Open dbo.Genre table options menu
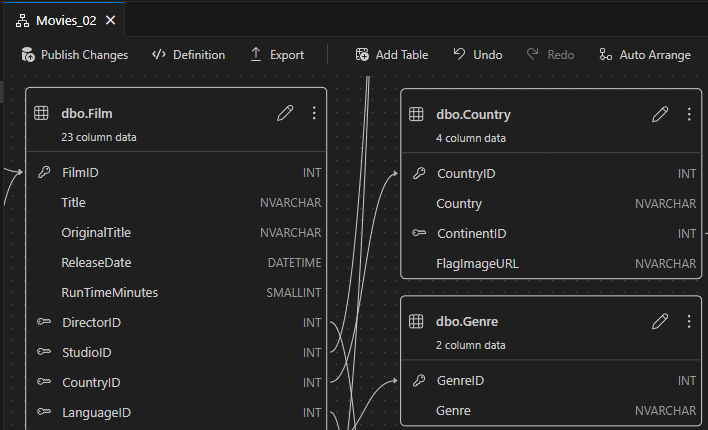708x430 pixels. point(689,321)
